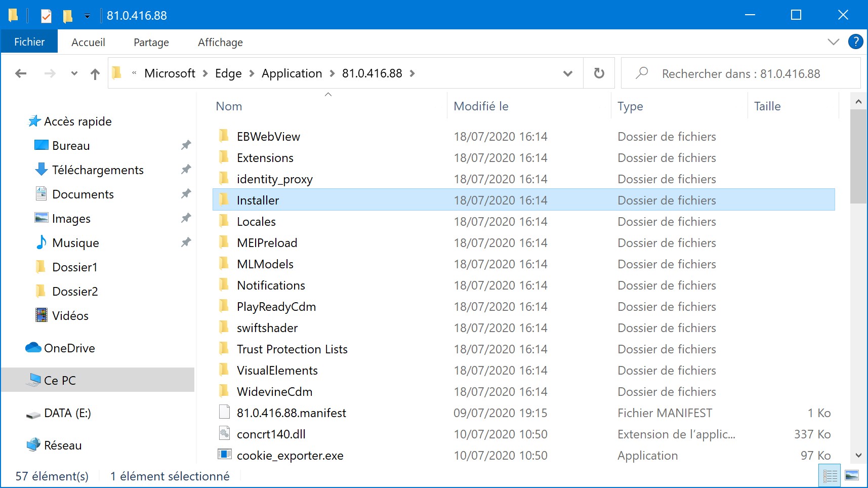868x488 pixels.
Task: Select DATA (E:) drive
Action: tap(58, 413)
